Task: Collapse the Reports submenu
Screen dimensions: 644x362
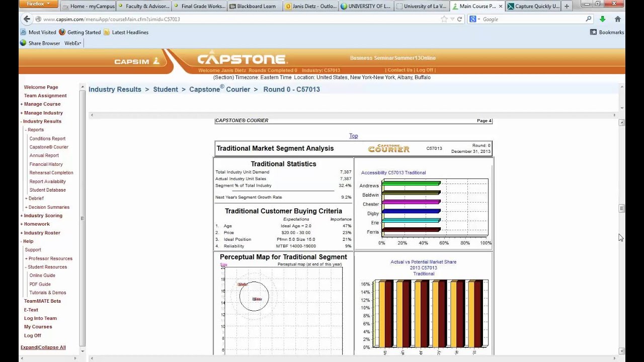Action: point(34,130)
